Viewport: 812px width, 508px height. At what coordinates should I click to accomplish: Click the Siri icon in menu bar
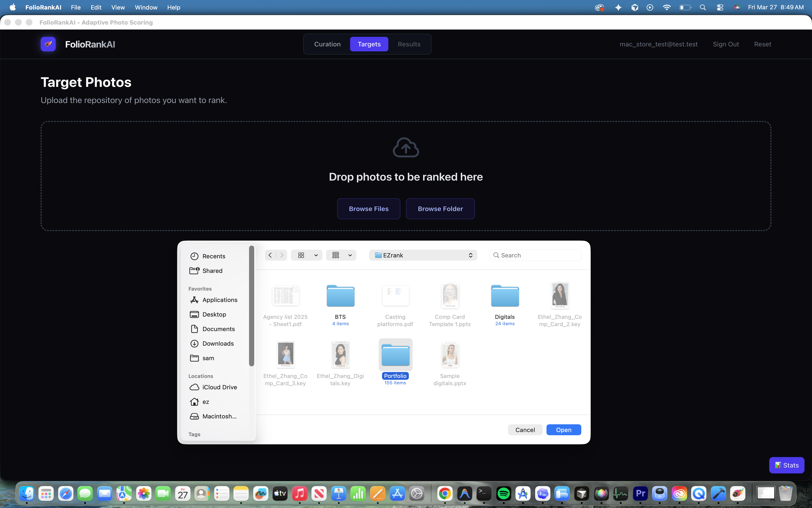coord(737,7)
